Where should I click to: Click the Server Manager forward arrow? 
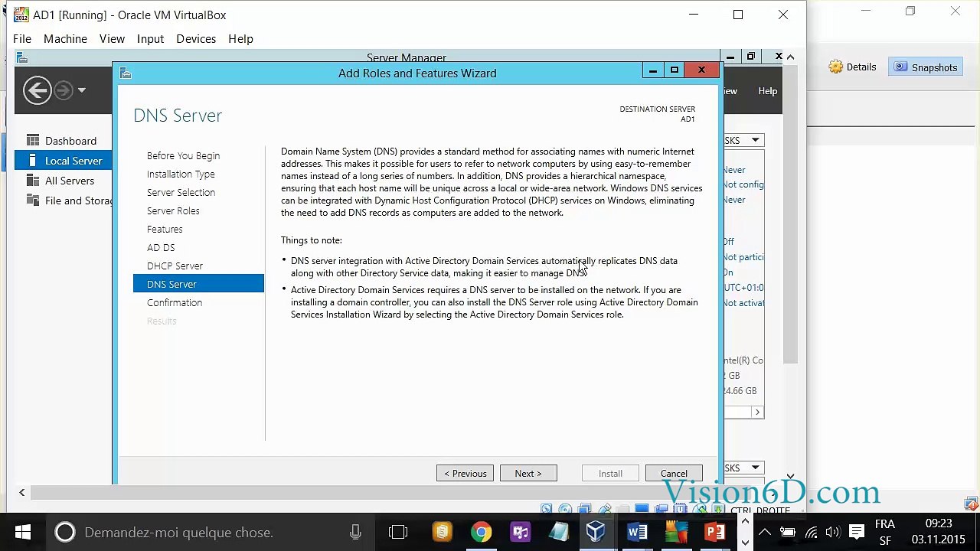[64, 90]
